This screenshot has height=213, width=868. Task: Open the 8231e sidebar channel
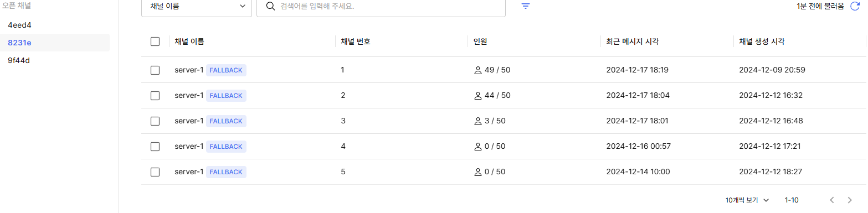point(55,43)
